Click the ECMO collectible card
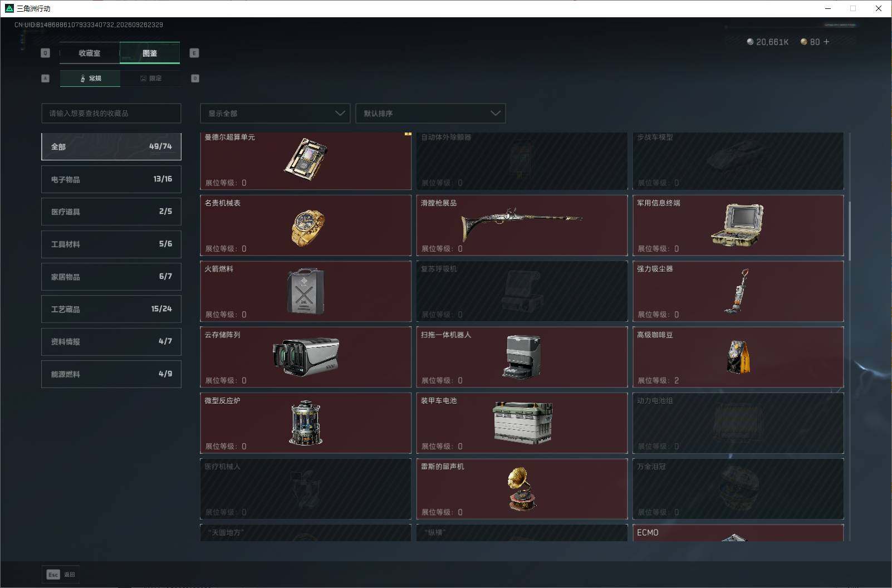Image resolution: width=892 pixels, height=588 pixels. click(x=738, y=533)
